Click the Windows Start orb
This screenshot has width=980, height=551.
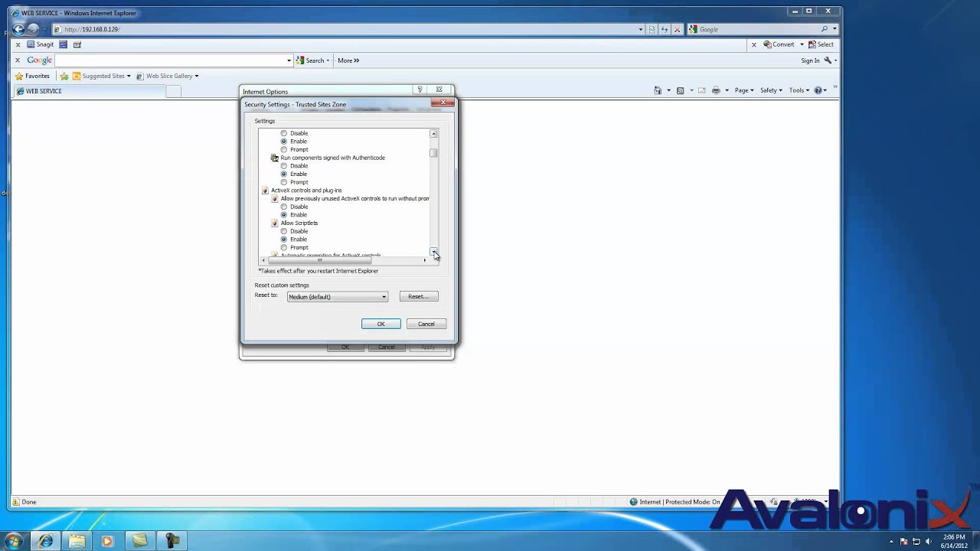coord(13,541)
